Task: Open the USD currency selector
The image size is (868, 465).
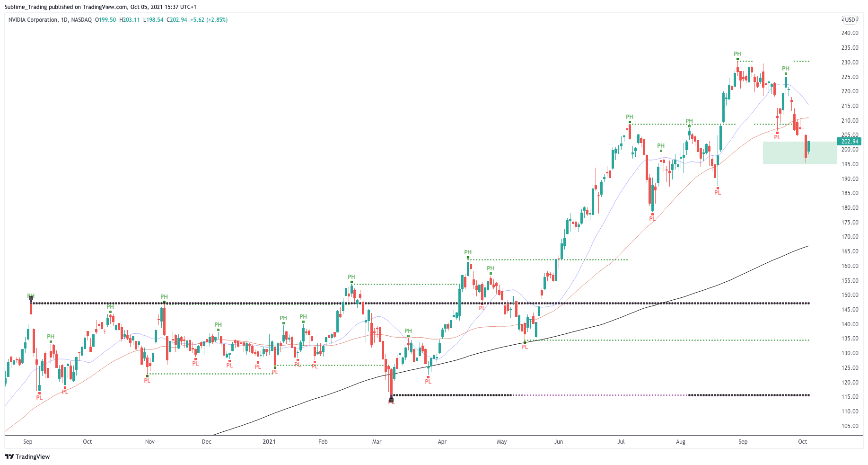Action: (x=850, y=20)
